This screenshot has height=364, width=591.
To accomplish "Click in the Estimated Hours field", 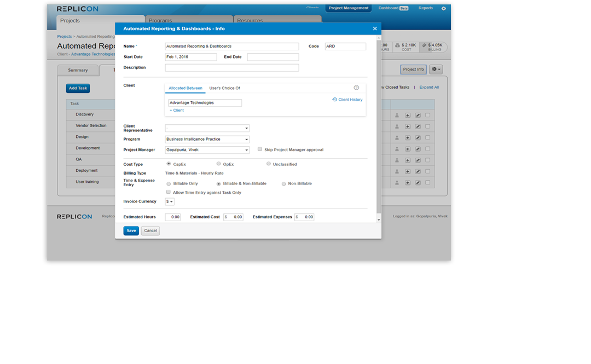I will (172, 217).
